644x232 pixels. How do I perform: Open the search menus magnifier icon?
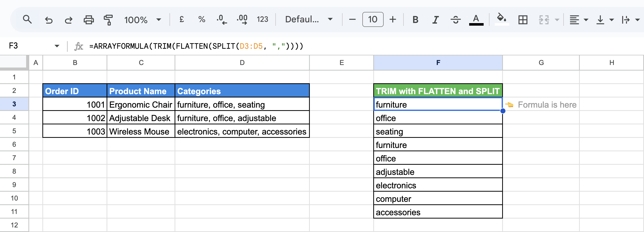pos(27,20)
